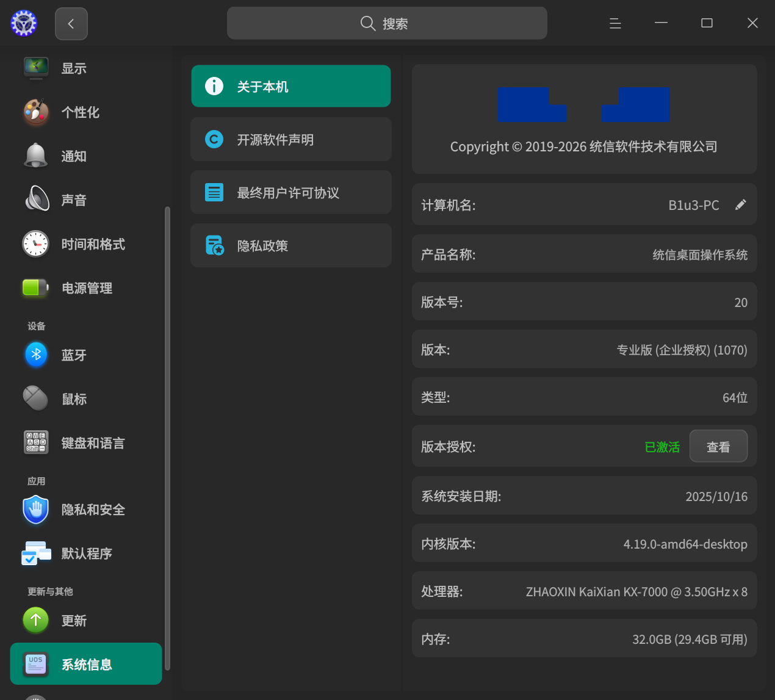The height and width of the screenshot is (700, 775).
Task: Open the Notification bell icon
Action: 36,156
